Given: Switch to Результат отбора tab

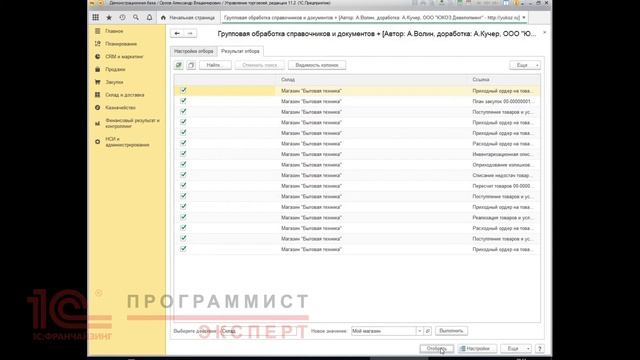Looking at the screenshot, I should coord(240,51).
